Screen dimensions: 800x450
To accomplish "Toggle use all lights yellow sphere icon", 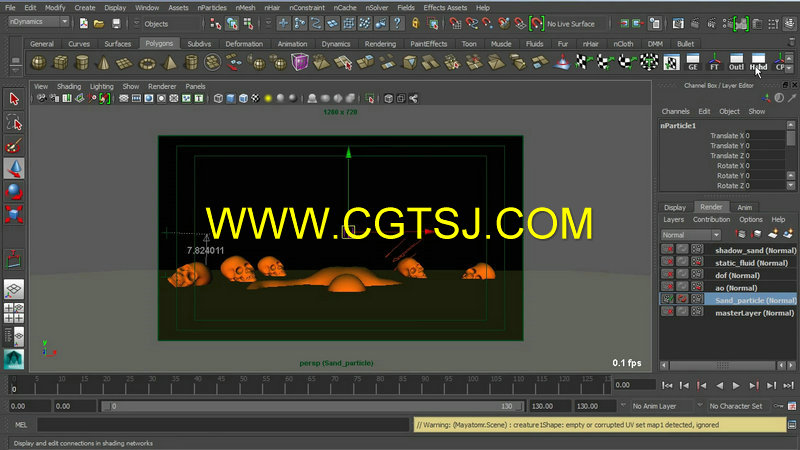I will (268, 98).
